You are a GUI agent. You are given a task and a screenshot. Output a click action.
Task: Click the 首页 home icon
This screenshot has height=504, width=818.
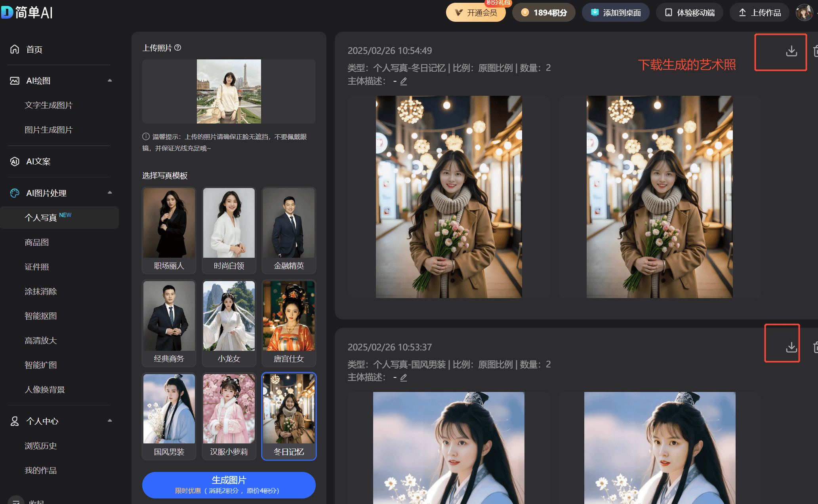pyautogui.click(x=15, y=49)
